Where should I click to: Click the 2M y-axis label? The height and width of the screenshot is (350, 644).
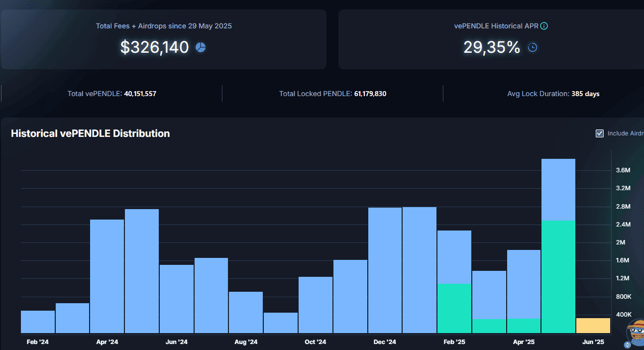point(621,242)
